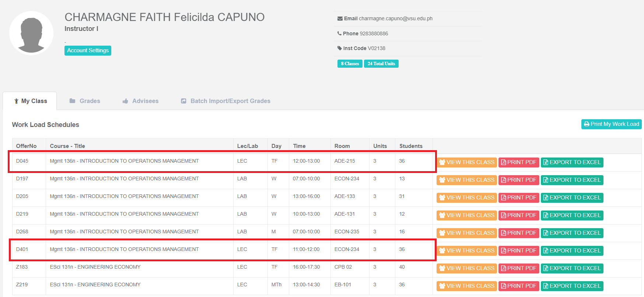Click people icon on D219 View This Class
The height and width of the screenshot is (297, 644).
(x=442, y=215)
